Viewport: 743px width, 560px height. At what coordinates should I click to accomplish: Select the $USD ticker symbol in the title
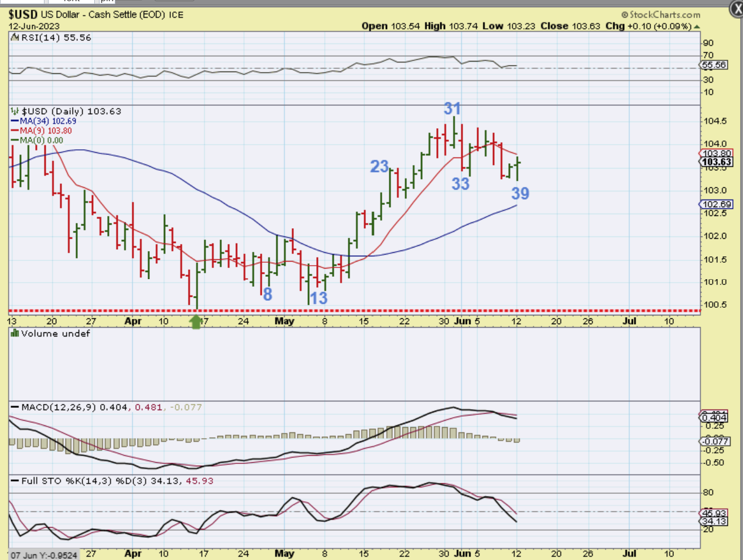point(23,15)
